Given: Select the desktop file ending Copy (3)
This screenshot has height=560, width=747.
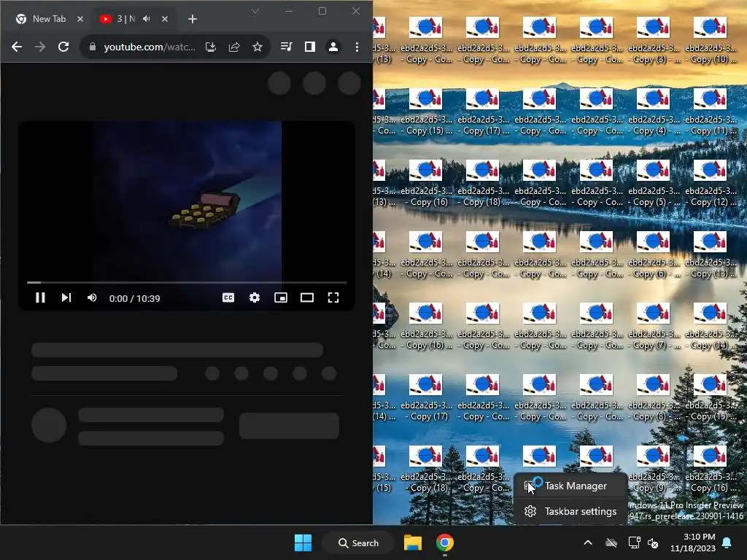Looking at the screenshot, I should coord(653,40).
